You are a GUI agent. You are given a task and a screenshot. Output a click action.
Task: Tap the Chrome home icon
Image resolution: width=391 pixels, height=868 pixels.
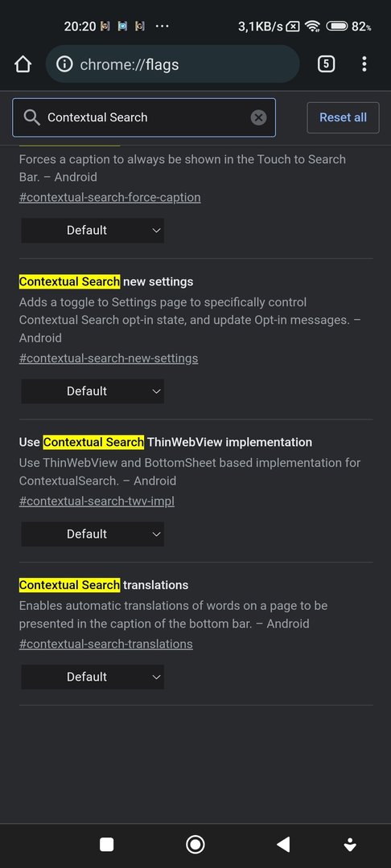pyautogui.click(x=23, y=64)
